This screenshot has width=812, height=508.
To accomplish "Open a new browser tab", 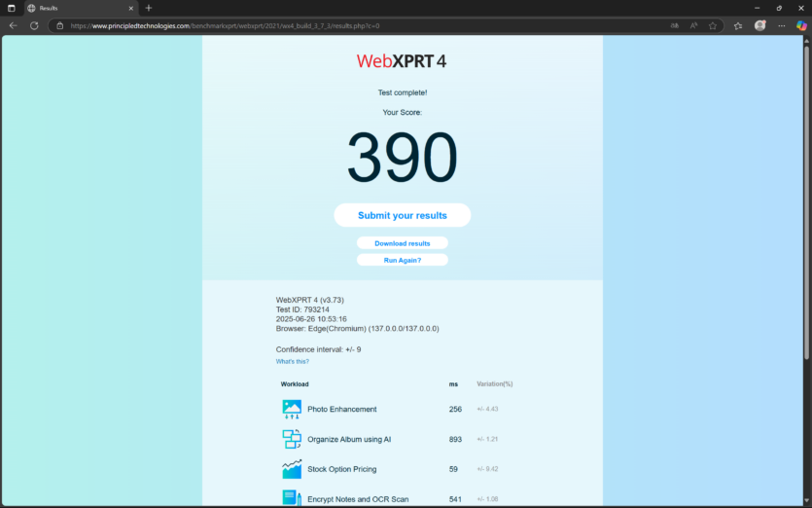I will point(149,8).
